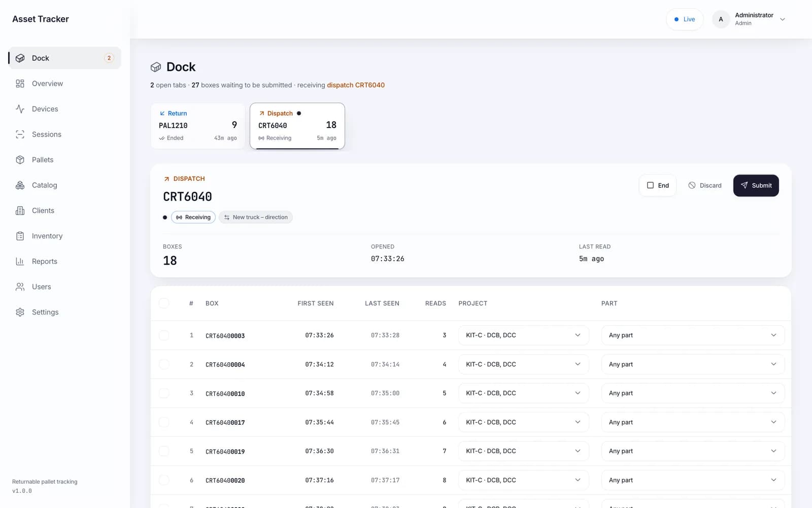Click the Users people icon
This screenshot has width=812, height=508.
coord(20,287)
